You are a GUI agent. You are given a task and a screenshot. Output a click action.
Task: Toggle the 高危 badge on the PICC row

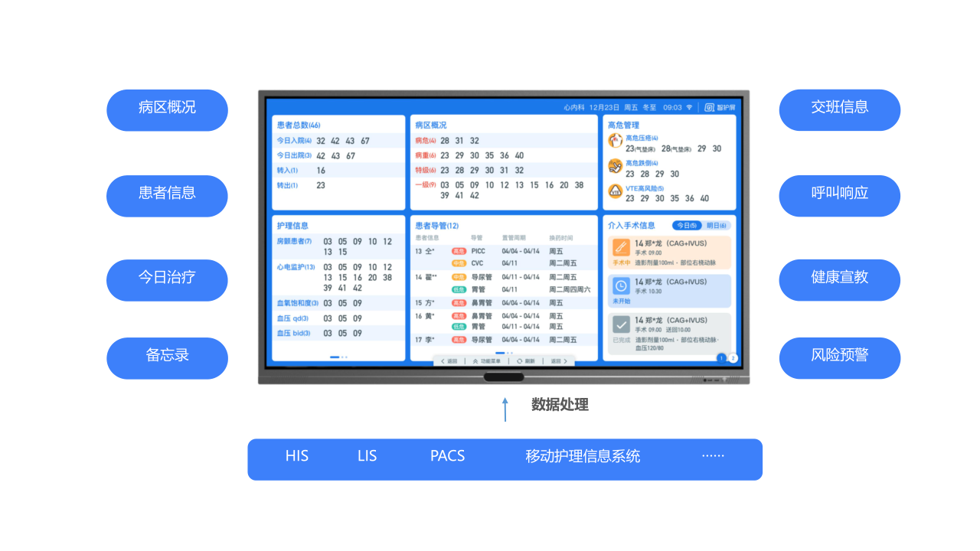(458, 251)
